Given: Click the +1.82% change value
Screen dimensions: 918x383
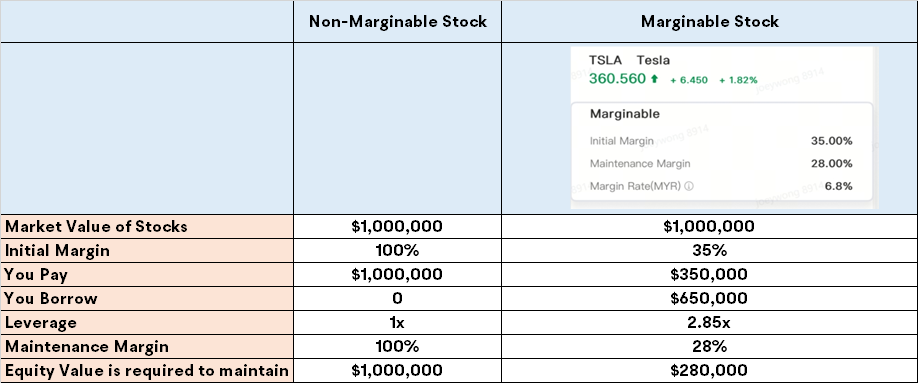Looking at the screenshot, I should click(738, 80).
